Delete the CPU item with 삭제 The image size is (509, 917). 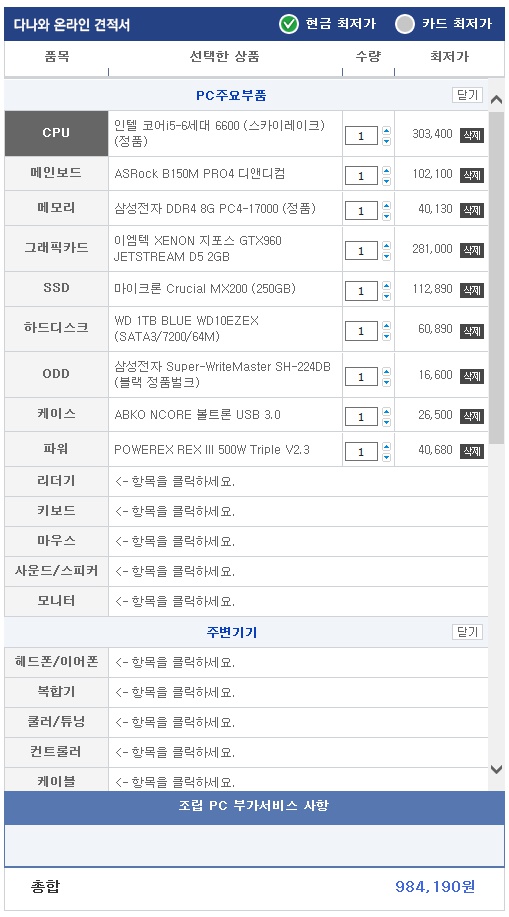click(x=472, y=135)
